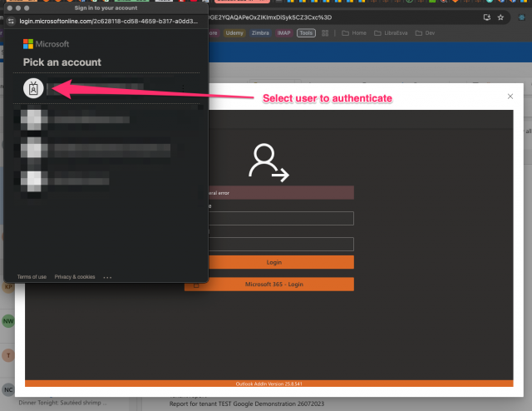Open the Zimbra bookmark
The height and width of the screenshot is (411, 532).
(259, 33)
